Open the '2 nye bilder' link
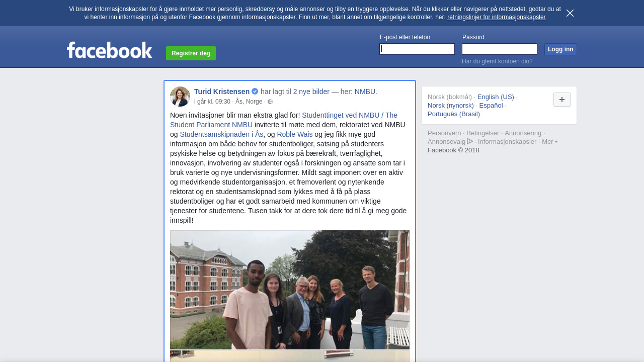The height and width of the screenshot is (362, 644). pyautogui.click(x=311, y=92)
